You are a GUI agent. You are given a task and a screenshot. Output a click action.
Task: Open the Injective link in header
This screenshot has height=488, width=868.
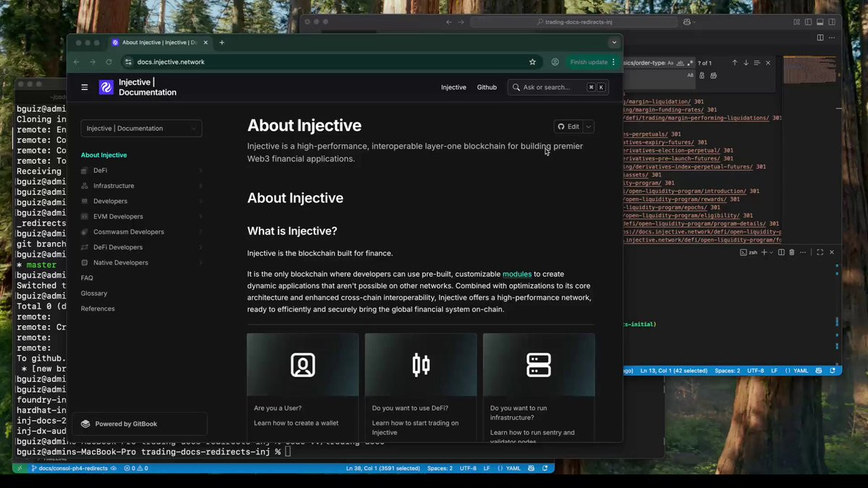click(x=454, y=87)
